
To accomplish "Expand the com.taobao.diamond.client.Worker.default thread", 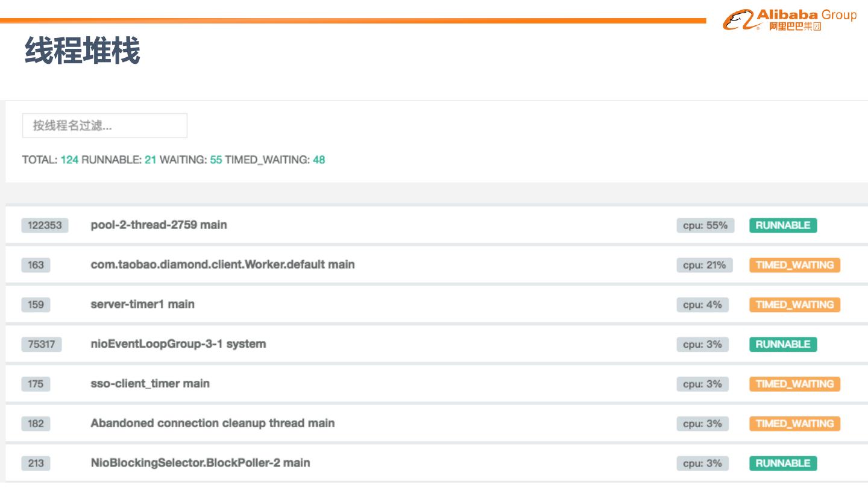I will 222,264.
